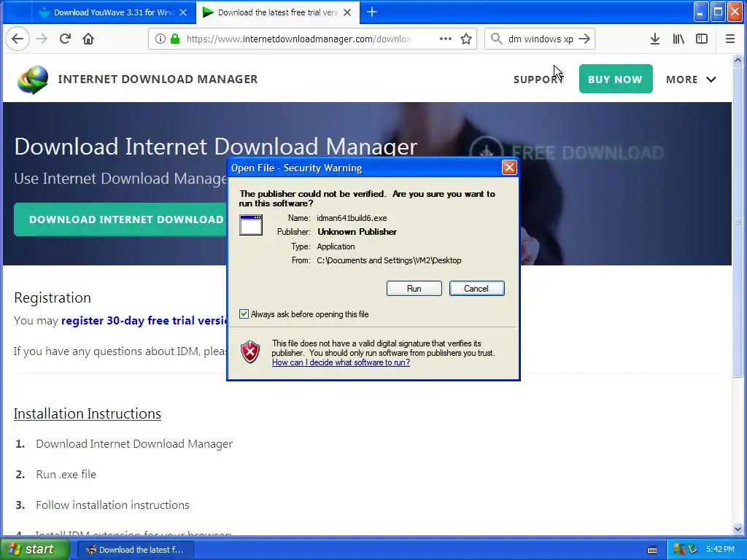Click INTERNET DOWNLOAD MANAGER site title
This screenshot has height=560, width=747.
click(158, 79)
